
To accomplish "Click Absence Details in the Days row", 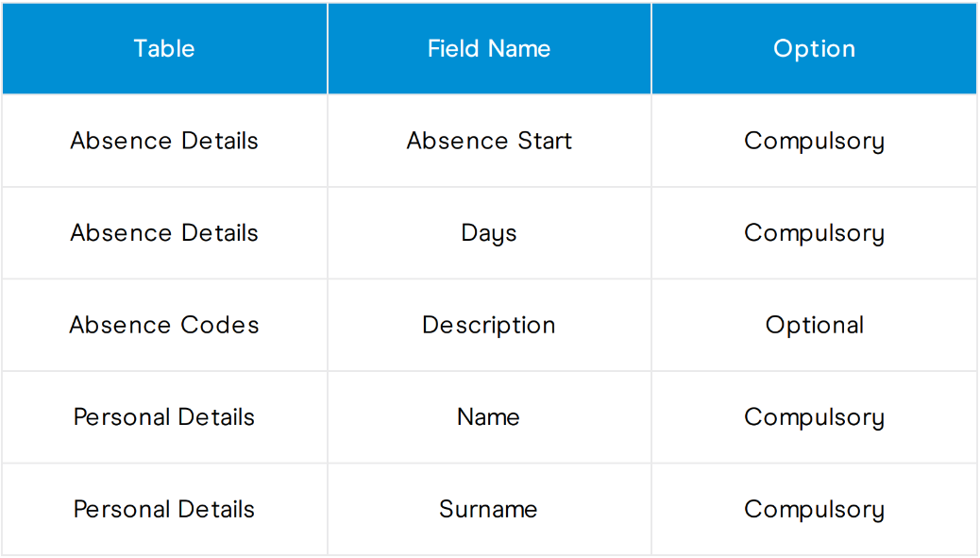I will tap(164, 233).
